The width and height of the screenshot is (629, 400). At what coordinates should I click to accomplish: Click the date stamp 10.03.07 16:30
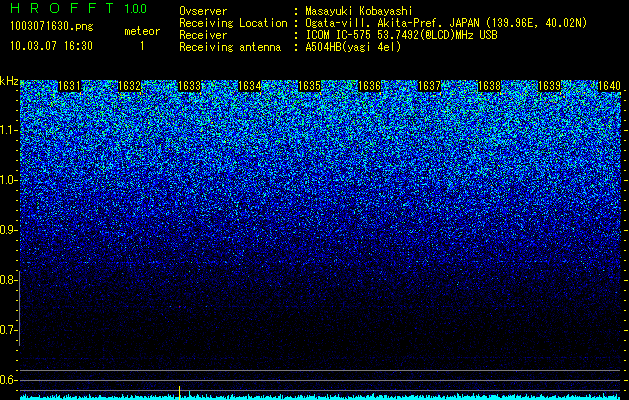click(51, 46)
